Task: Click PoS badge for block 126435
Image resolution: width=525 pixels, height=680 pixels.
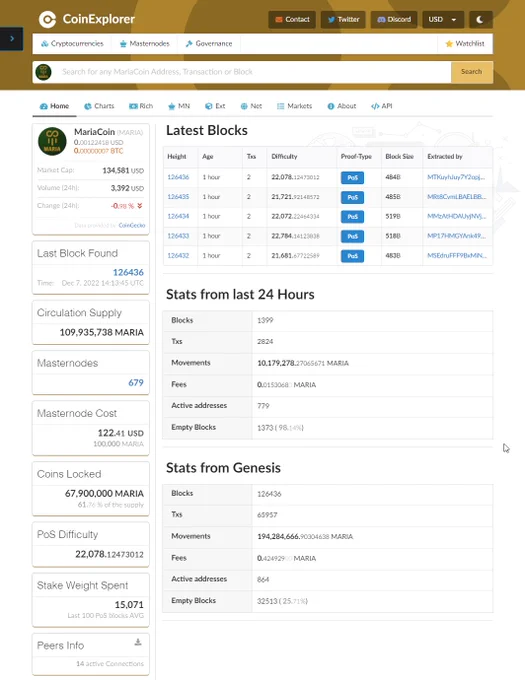Action: point(352,197)
